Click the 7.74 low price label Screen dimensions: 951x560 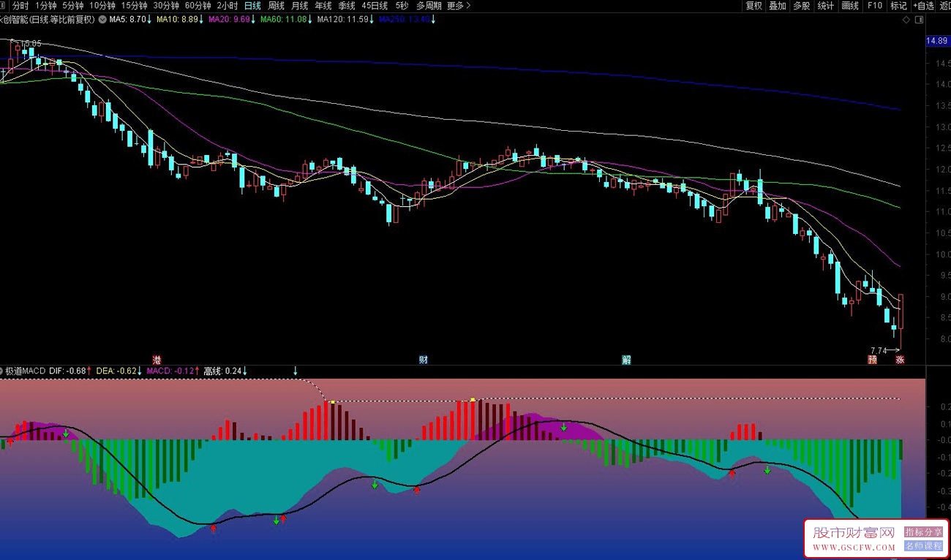click(x=879, y=351)
